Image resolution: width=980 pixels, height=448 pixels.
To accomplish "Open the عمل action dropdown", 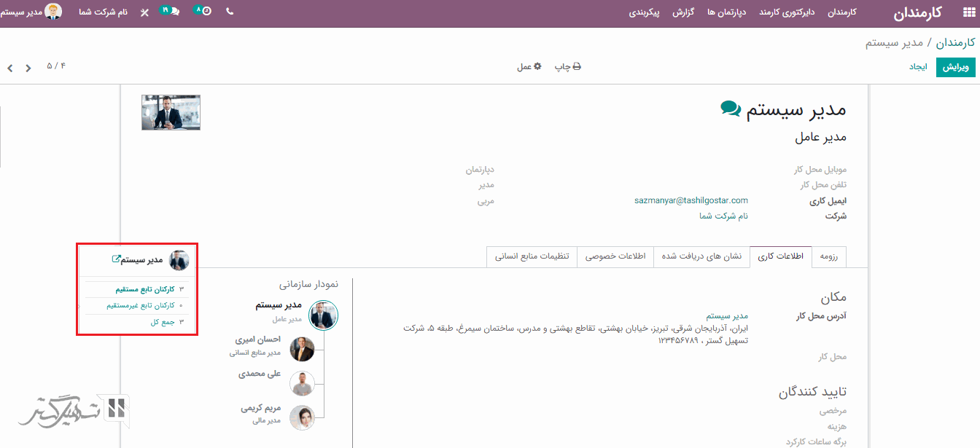I will [529, 66].
